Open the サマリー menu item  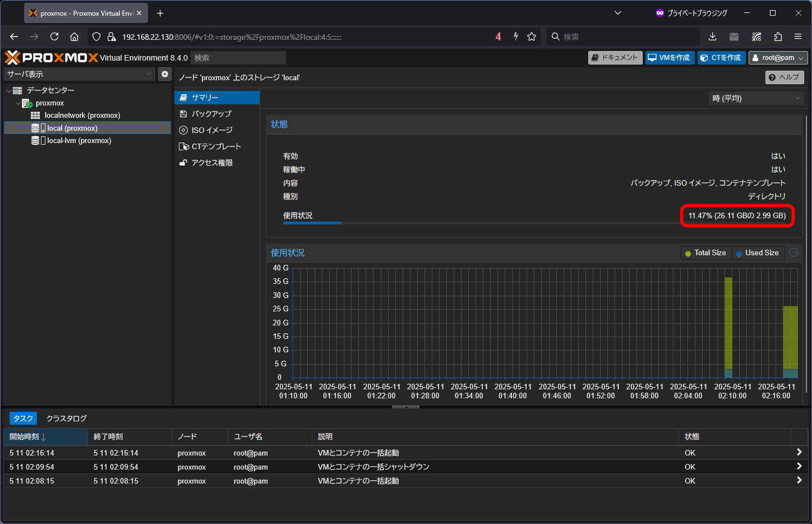[x=217, y=98]
